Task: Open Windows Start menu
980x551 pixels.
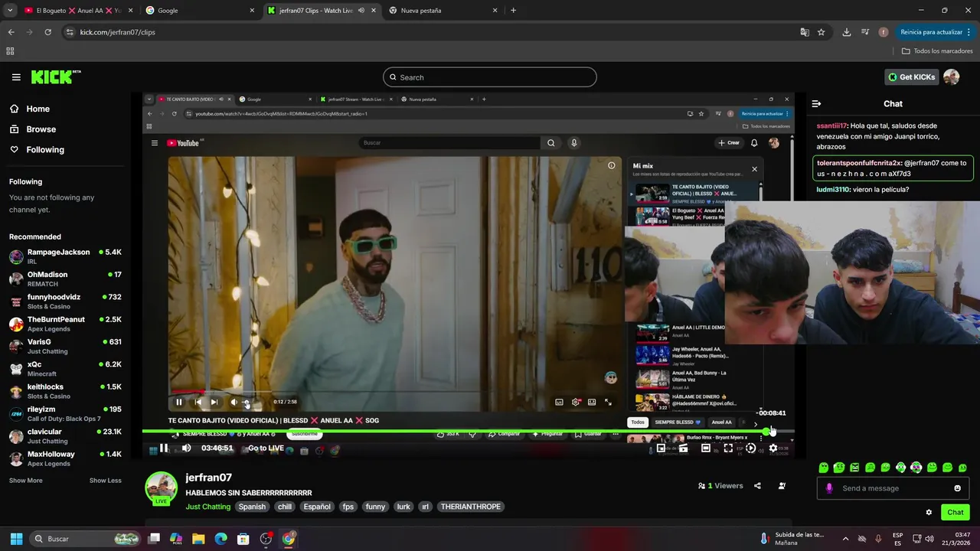Action: (x=16, y=539)
